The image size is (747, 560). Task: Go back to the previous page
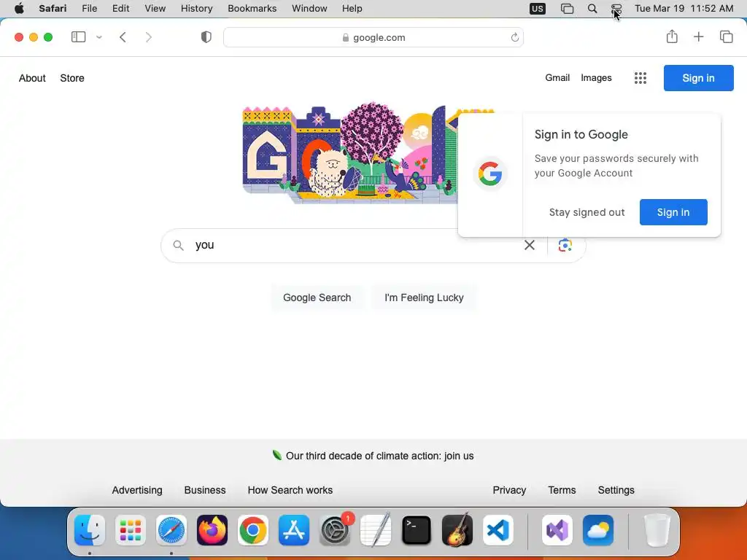pos(123,37)
